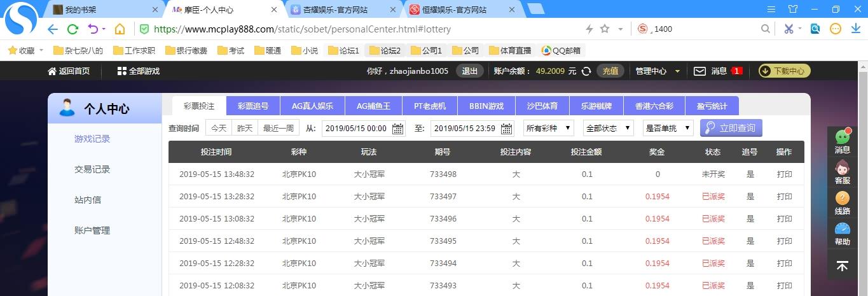Click the 线路 question mark icon
The image size is (868, 296).
843,199
